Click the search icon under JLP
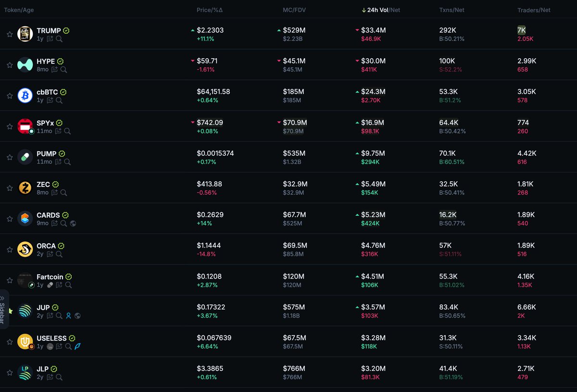 coord(59,377)
